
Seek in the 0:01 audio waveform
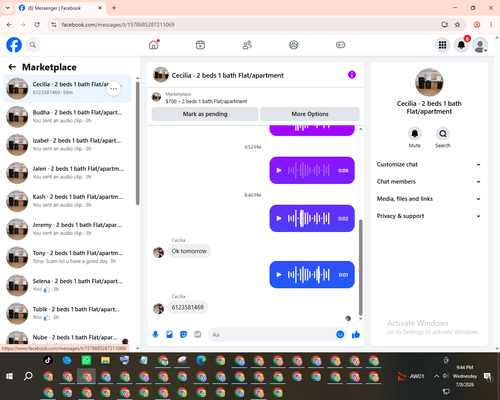point(309,275)
